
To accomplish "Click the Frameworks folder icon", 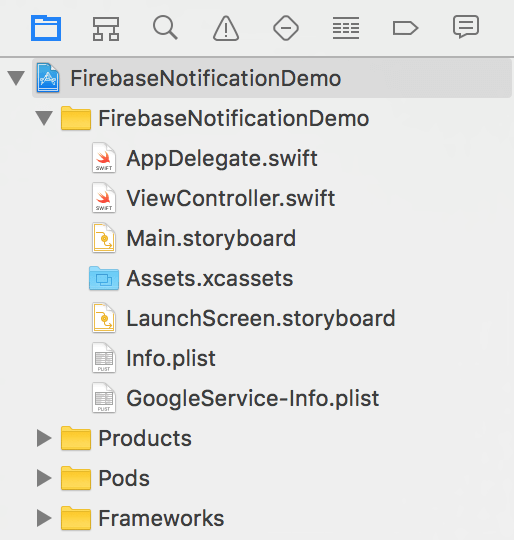I will pyautogui.click(x=76, y=518).
